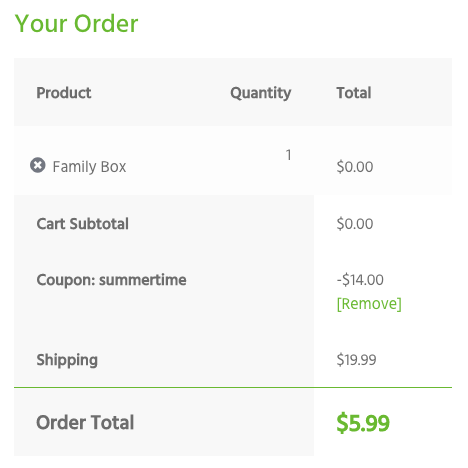Click the Product column header
Viewport: 468px width, 468px height.
point(64,93)
